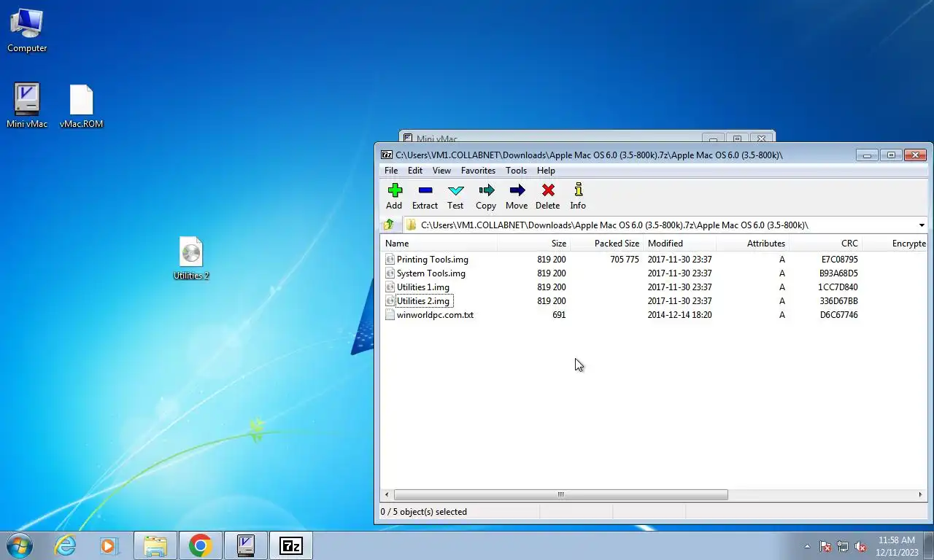Select the Mini vMac desktop icon
The height and width of the screenshot is (560, 934).
tap(27, 106)
